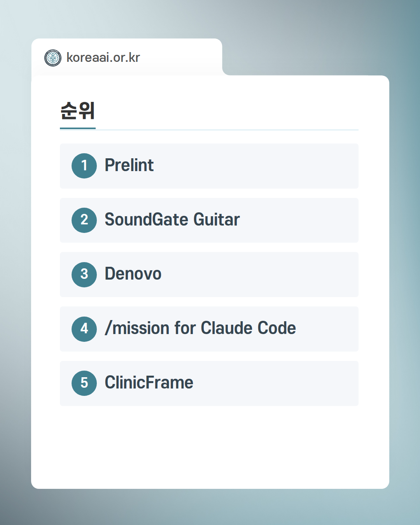The image size is (420, 525).
Task: Click the koreaai.or.kr brain logo icon
Action: [x=53, y=58]
